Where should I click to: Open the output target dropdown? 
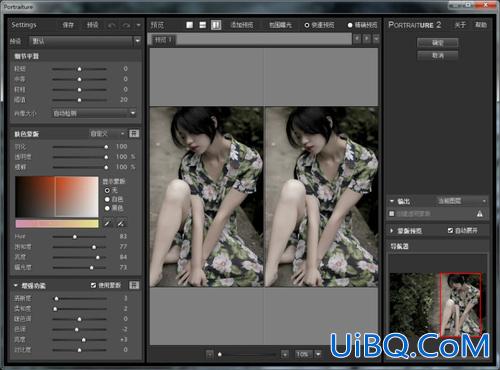pos(462,201)
